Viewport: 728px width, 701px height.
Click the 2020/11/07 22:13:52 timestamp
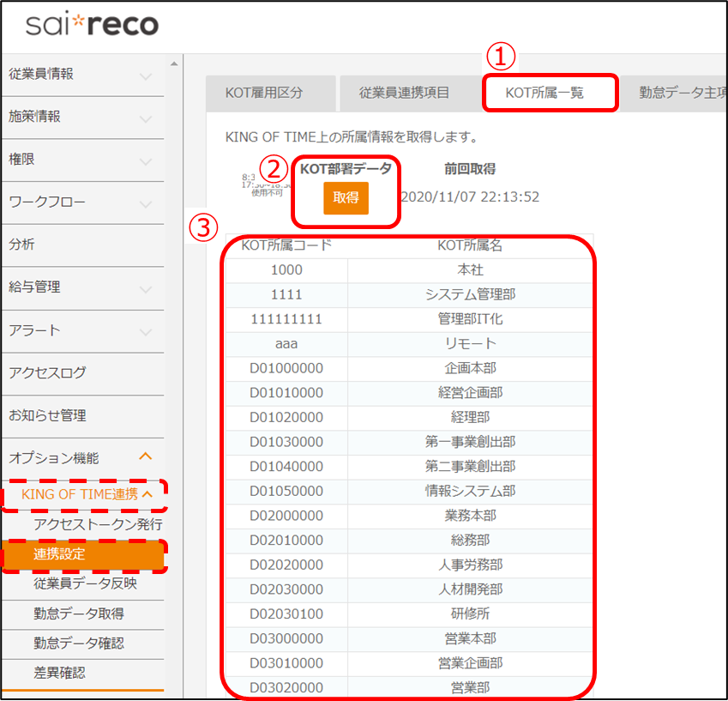469,197
